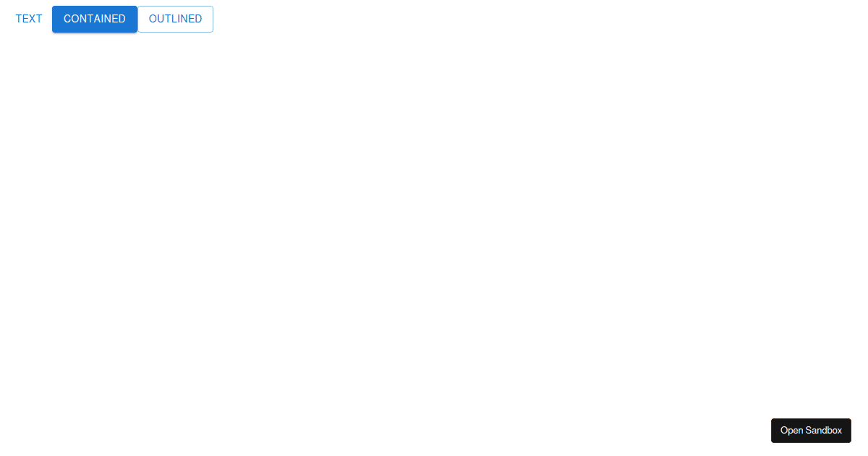
Task: Trigger the first button, TEXT
Action: click(x=29, y=19)
